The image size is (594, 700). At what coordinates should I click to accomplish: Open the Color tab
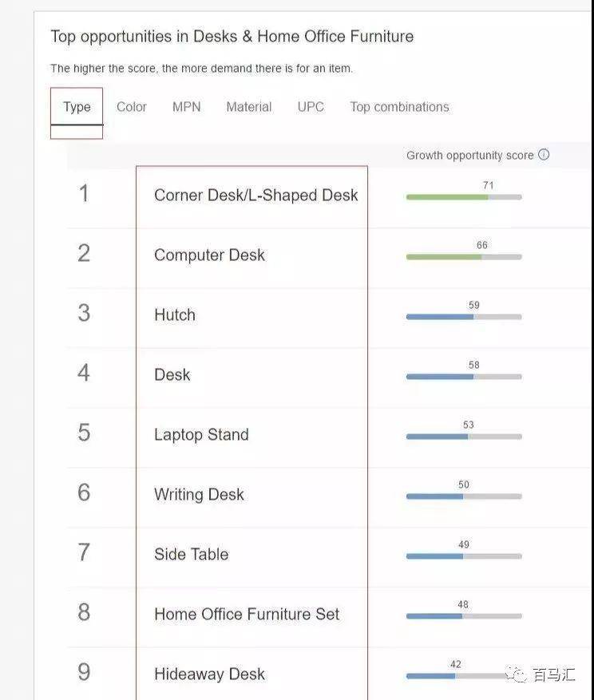coord(132,107)
